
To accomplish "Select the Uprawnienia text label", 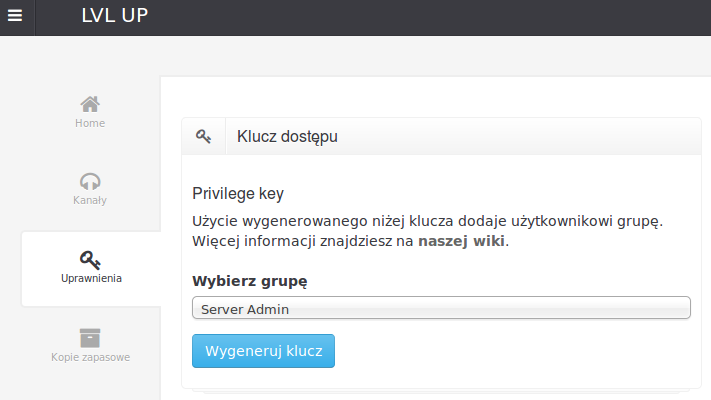I will point(91,278).
